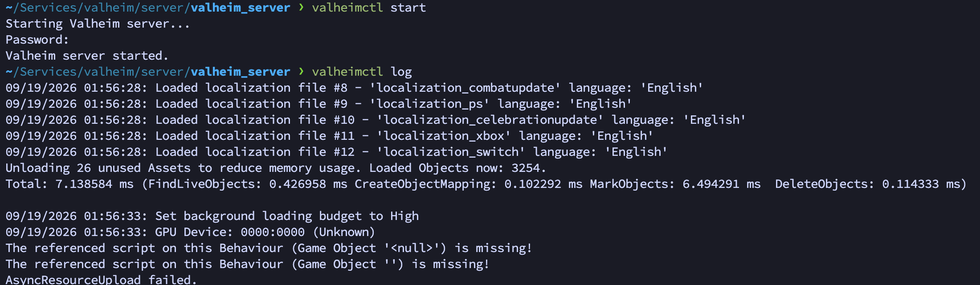The image size is (980, 285).
Task: Click the first prompt arrow symbol
Action: [x=302, y=8]
